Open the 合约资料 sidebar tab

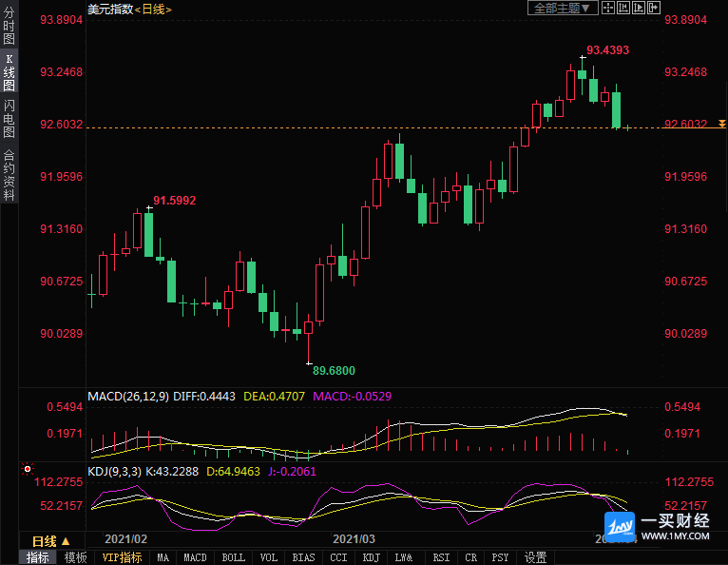coord(9,175)
